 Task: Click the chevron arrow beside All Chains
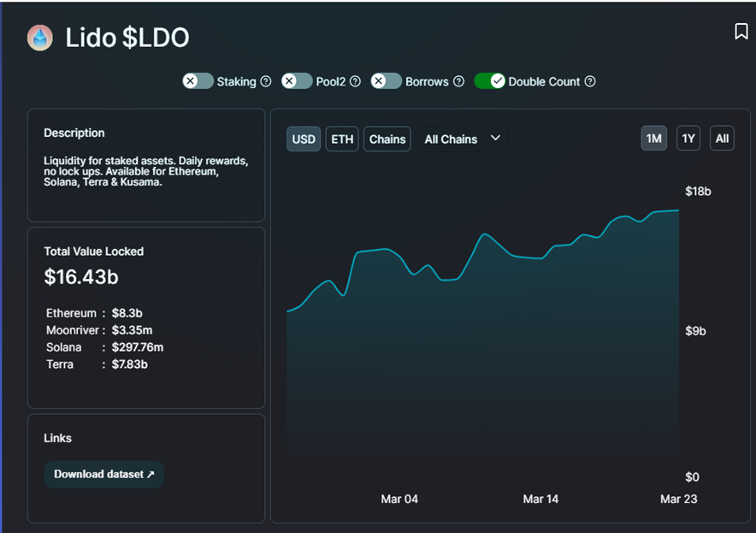(495, 139)
